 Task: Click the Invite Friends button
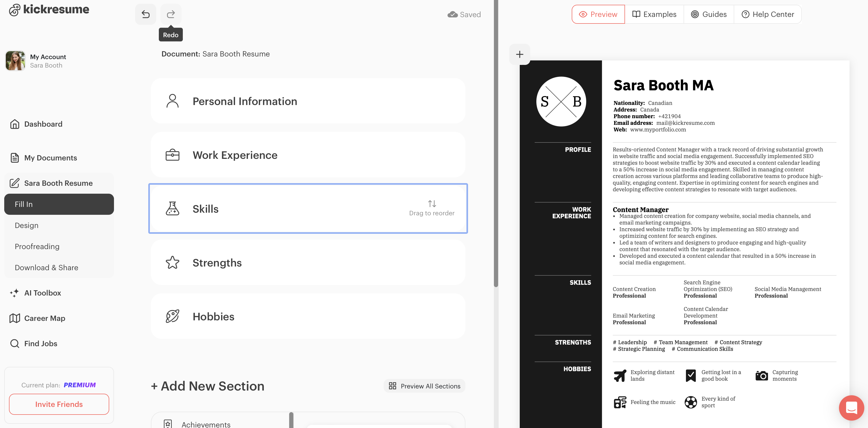coord(59,404)
